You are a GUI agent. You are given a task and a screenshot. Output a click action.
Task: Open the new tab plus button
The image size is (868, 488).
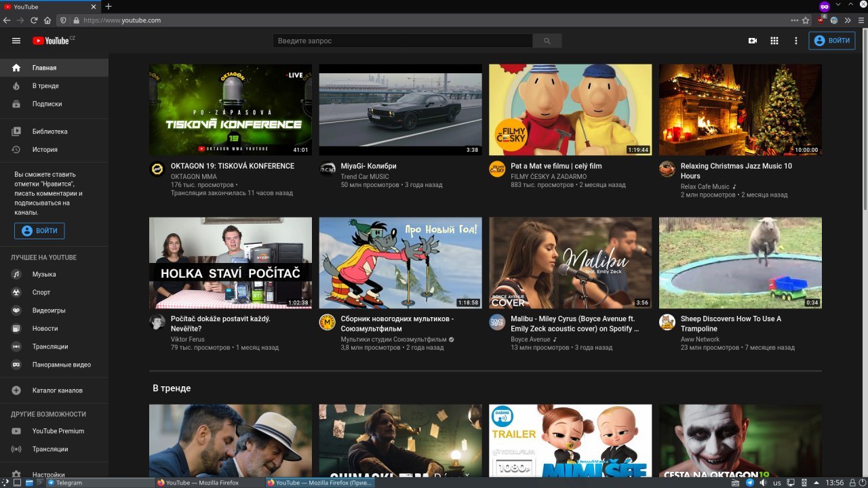click(x=108, y=6)
